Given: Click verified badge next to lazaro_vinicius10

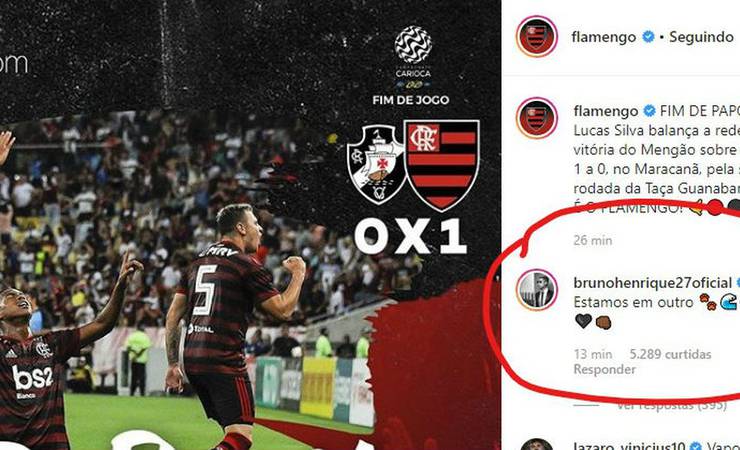Looking at the screenshot, I should [696, 446].
